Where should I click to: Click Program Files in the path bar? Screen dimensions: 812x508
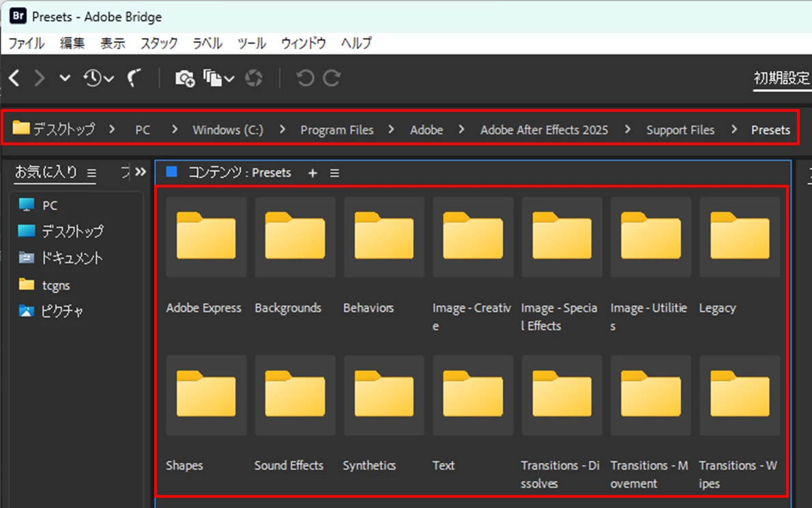click(337, 130)
